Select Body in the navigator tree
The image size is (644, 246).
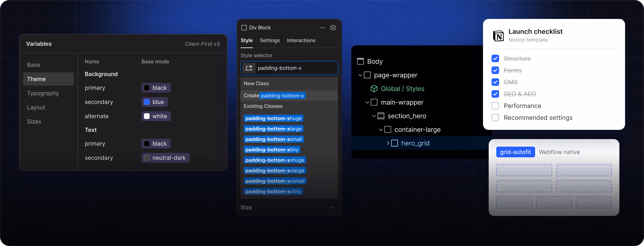pos(375,61)
